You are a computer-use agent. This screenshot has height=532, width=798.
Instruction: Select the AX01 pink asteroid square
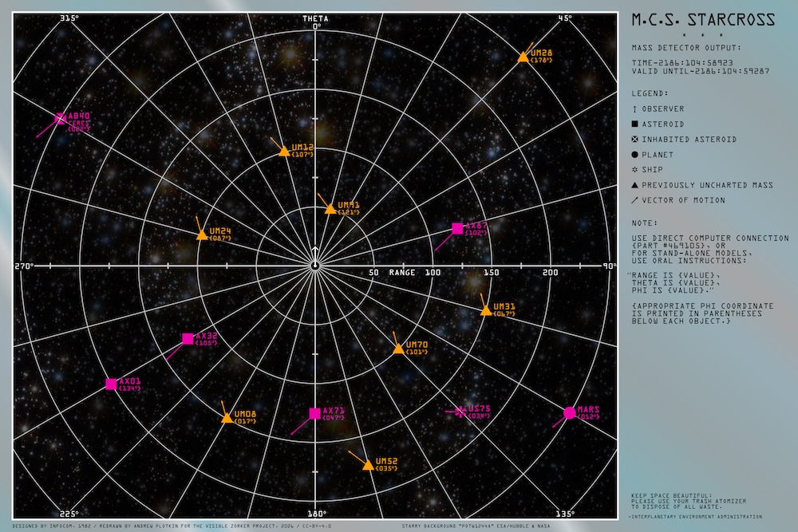111,384
